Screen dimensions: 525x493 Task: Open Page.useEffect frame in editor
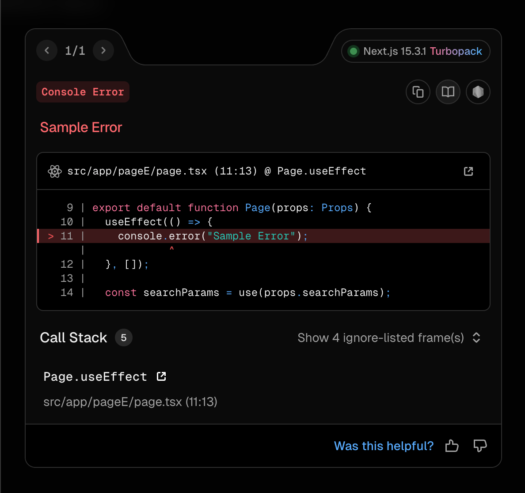coord(161,376)
